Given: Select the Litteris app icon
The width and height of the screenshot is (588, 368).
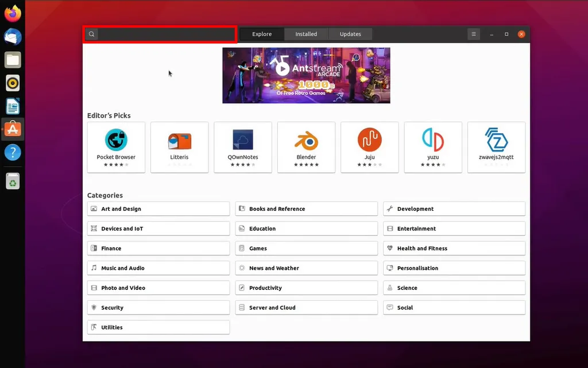Looking at the screenshot, I should 179,140.
